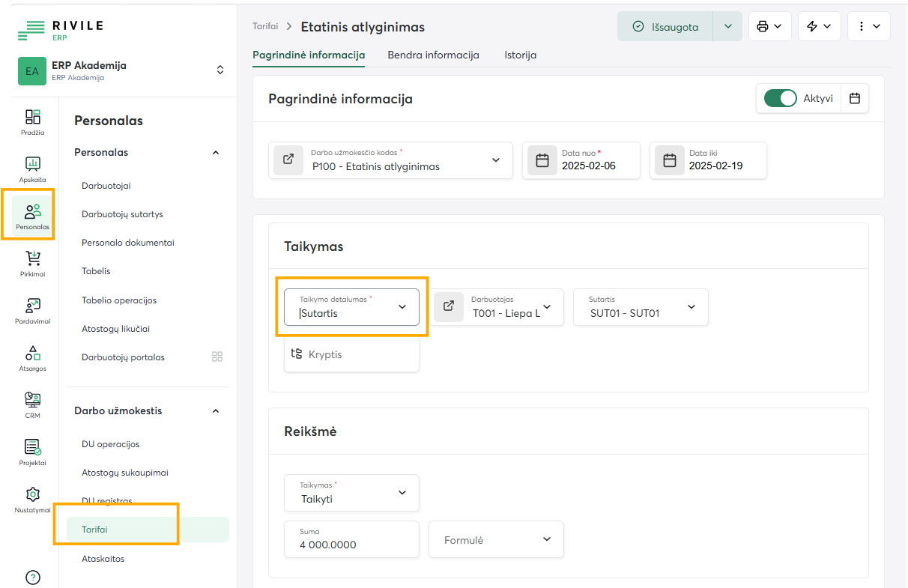Open Darbuotojų sutartys in sidebar
The height and width of the screenshot is (588, 908).
click(122, 214)
